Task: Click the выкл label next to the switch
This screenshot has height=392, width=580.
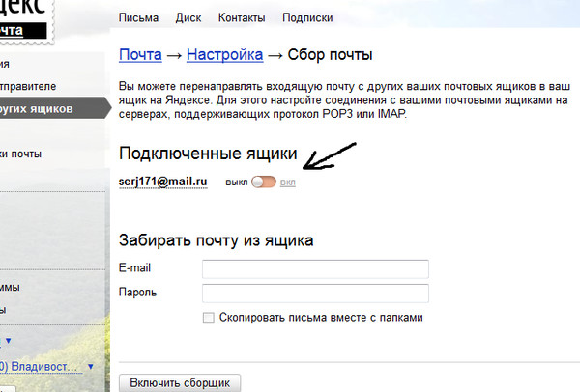Action: pos(237,182)
